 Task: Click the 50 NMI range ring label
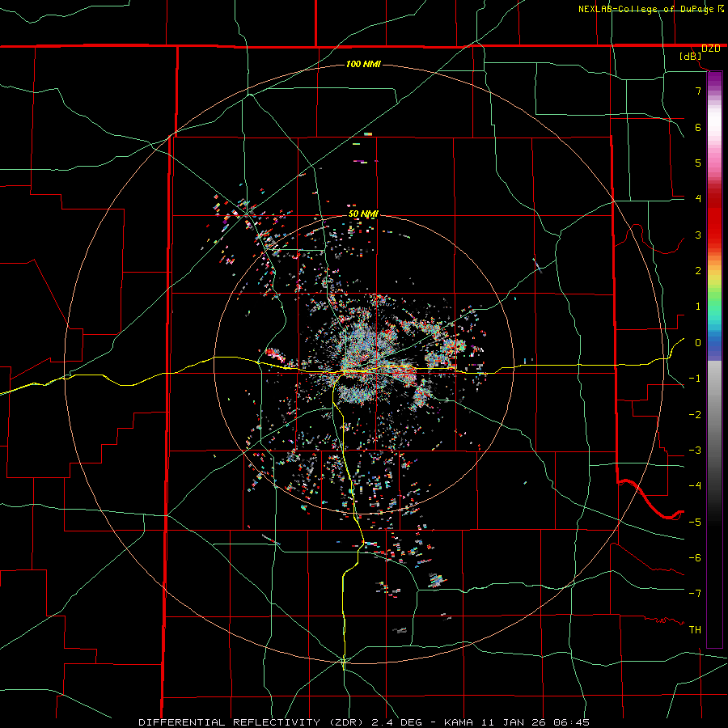pyautogui.click(x=363, y=214)
